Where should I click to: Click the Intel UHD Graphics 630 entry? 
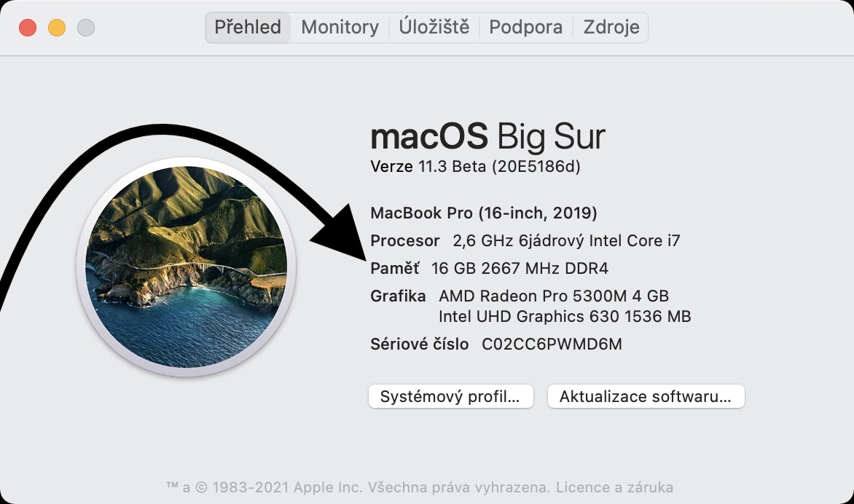coord(564,316)
